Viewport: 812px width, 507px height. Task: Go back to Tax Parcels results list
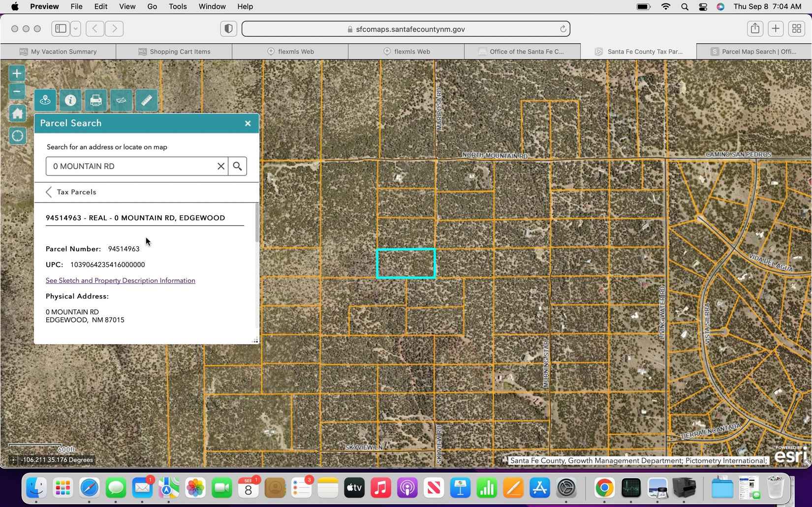click(x=71, y=192)
